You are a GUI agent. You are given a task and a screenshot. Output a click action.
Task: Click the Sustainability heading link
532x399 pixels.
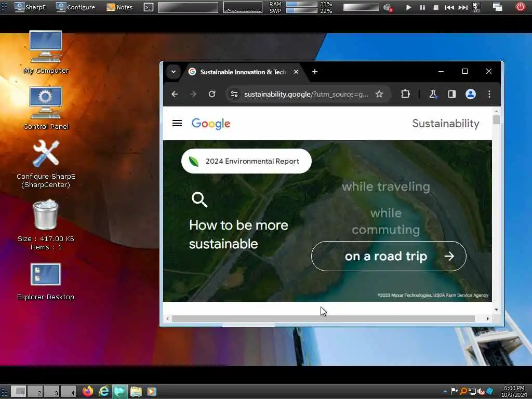tap(446, 124)
